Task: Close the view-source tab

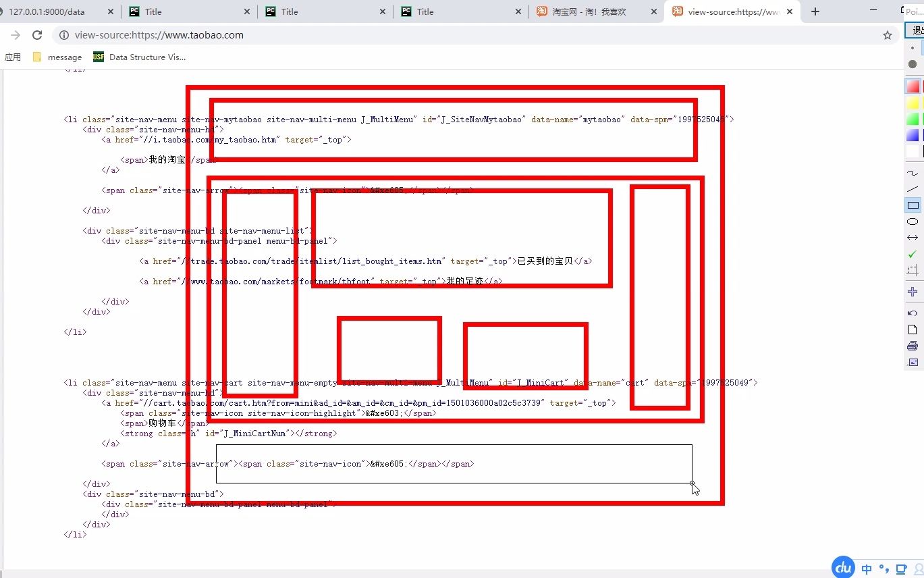Action: (789, 11)
